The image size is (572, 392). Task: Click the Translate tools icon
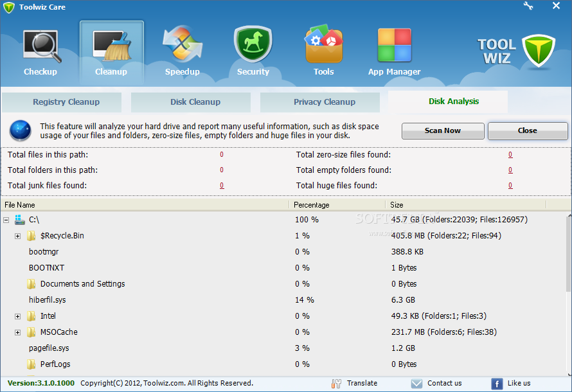pyautogui.click(x=336, y=383)
